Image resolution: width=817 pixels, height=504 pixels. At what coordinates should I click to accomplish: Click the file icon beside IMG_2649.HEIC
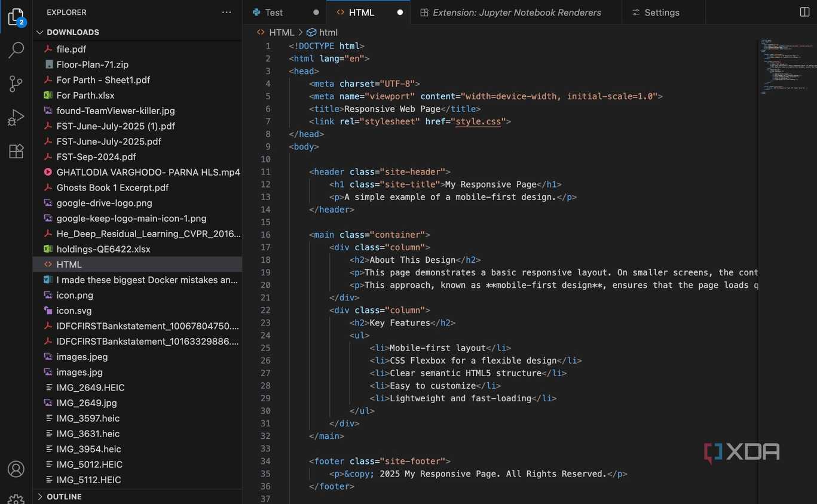(48, 388)
